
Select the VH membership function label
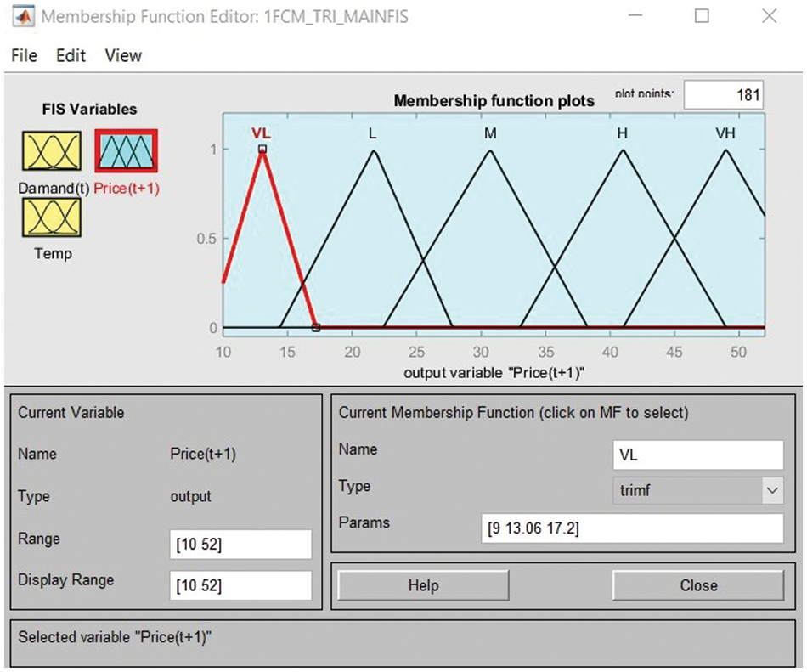725,133
